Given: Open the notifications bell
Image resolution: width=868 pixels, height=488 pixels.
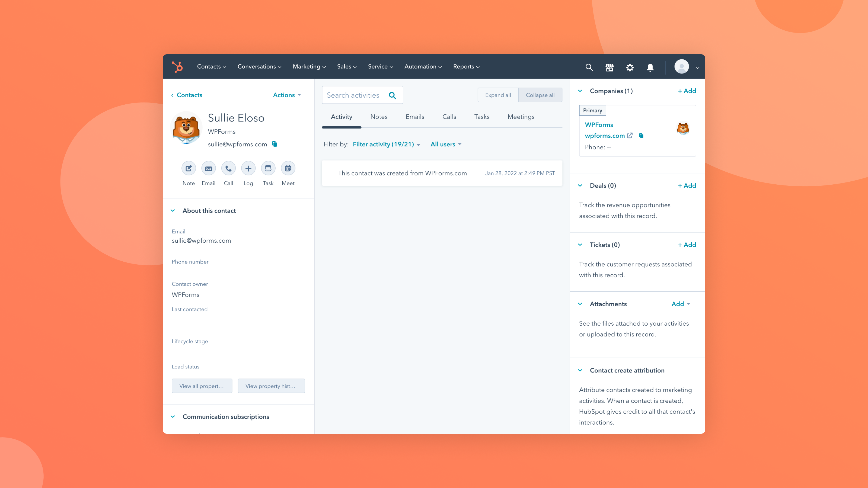Looking at the screenshot, I should [x=650, y=67].
